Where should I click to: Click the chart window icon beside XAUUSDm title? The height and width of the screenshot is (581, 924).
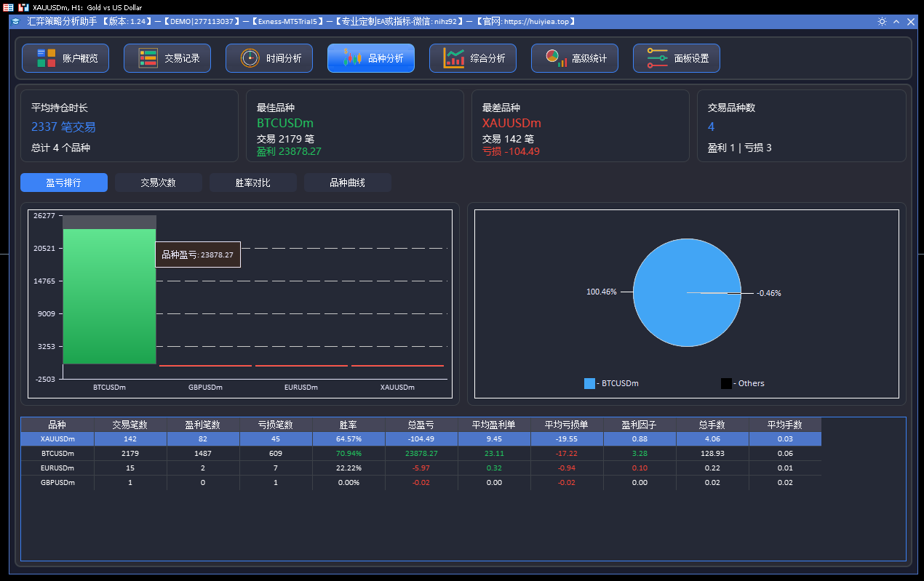pos(23,7)
